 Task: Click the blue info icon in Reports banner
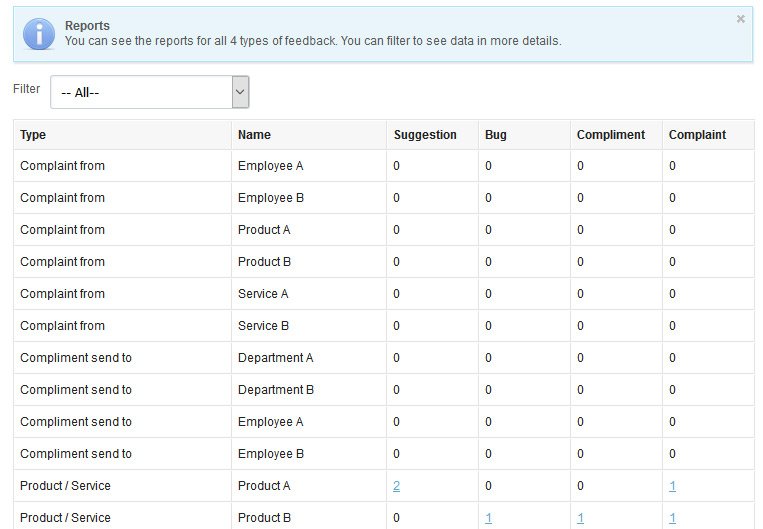39,34
